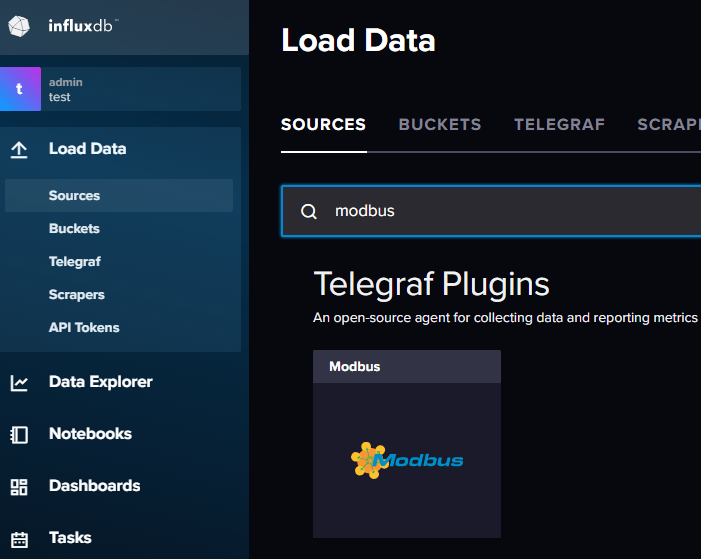Click the Dashboards grid icon
This screenshot has width=701, height=559.
pos(19,486)
